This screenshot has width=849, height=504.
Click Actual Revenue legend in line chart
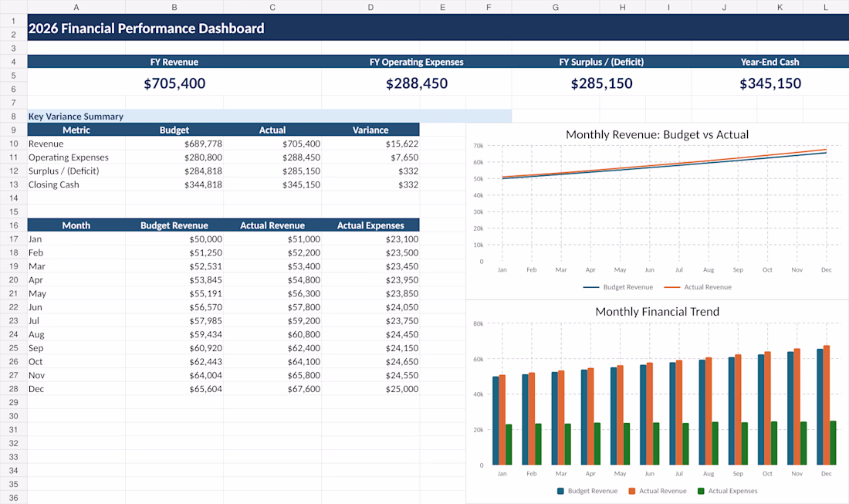tap(698, 287)
